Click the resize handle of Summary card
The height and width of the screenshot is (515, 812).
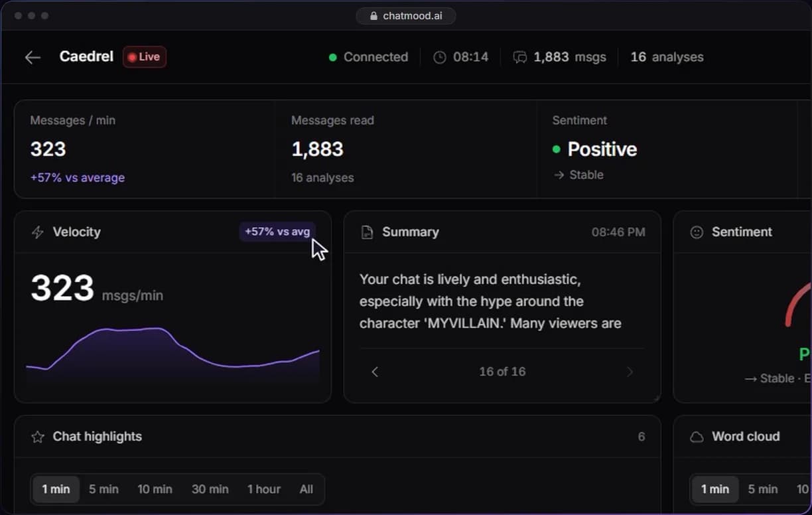point(656,398)
